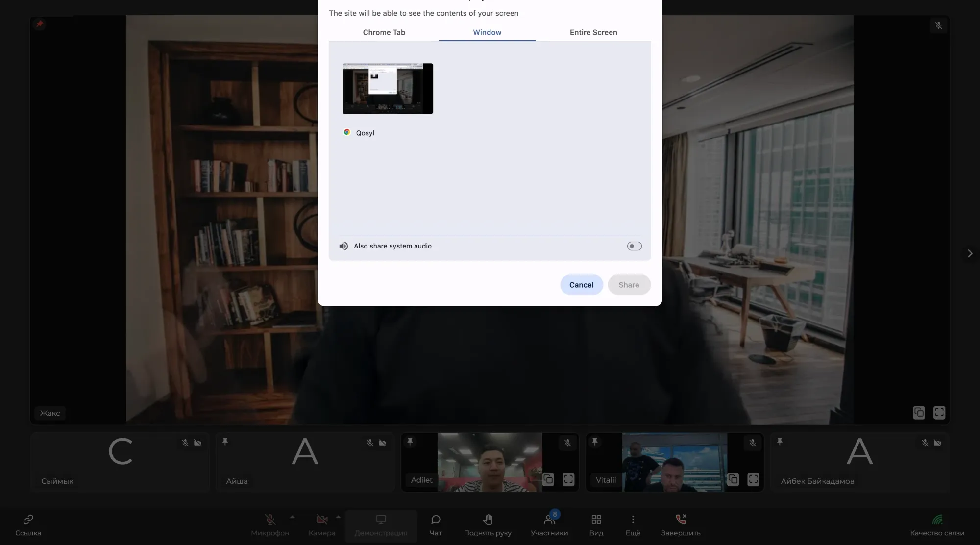Open Демонстрация screen share
This screenshot has height=545, width=980.
[x=381, y=525]
